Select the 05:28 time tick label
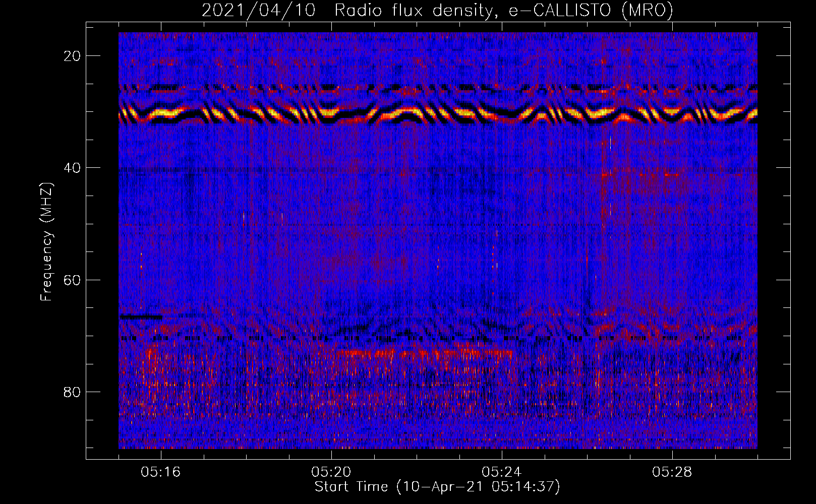Screen dimensions: 816x504 pyautogui.click(x=672, y=472)
